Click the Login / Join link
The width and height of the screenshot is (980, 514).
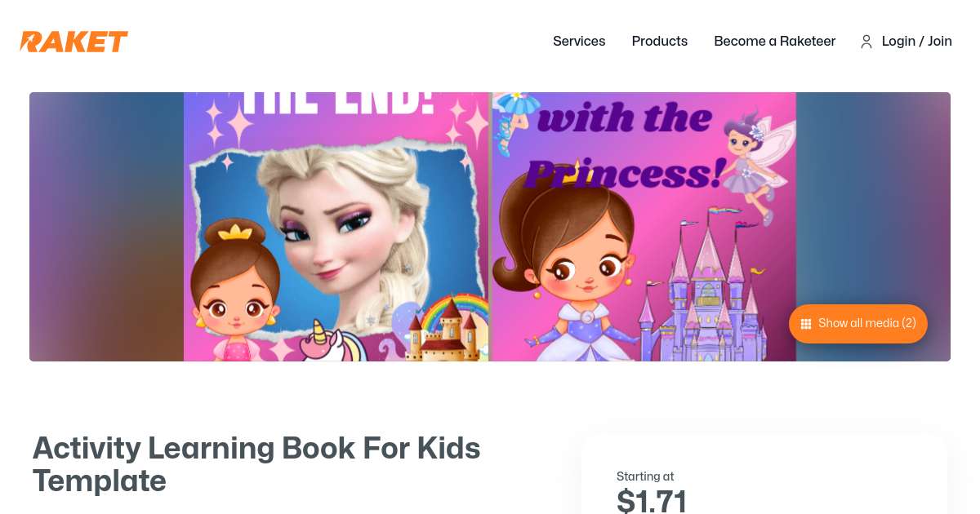pos(916,42)
